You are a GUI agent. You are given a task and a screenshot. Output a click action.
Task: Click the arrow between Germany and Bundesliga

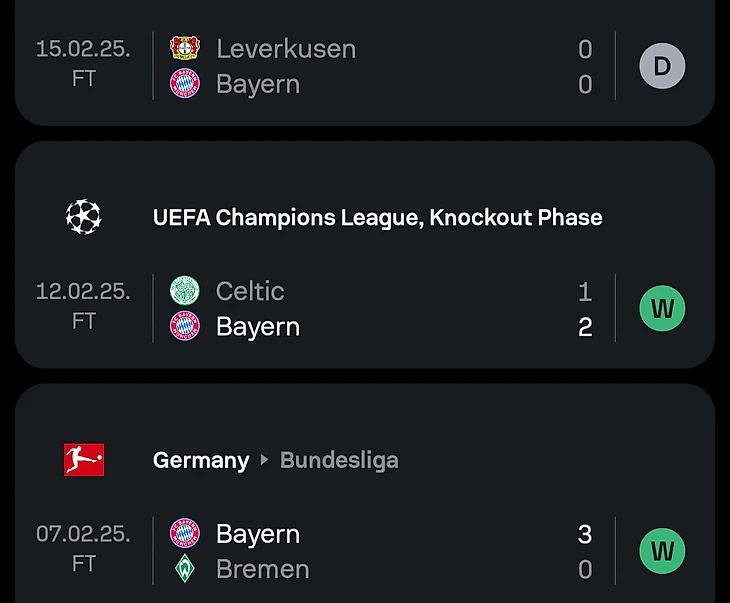click(265, 460)
